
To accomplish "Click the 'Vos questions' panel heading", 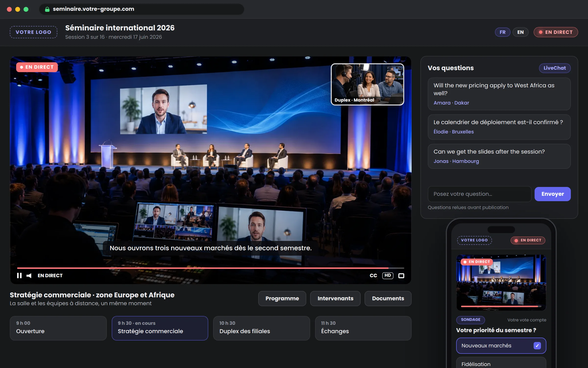I will [451, 68].
